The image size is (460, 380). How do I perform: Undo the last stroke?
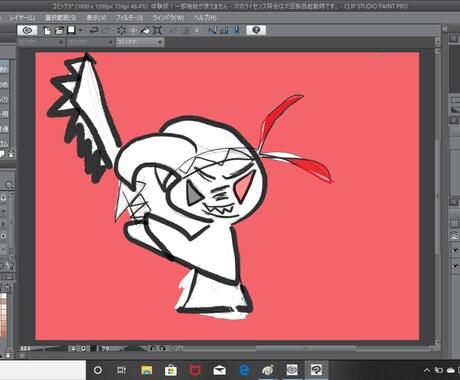pos(94,31)
